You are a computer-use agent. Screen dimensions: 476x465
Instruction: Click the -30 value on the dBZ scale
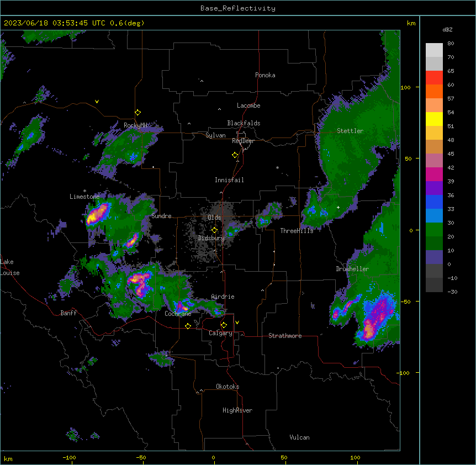(x=452, y=292)
